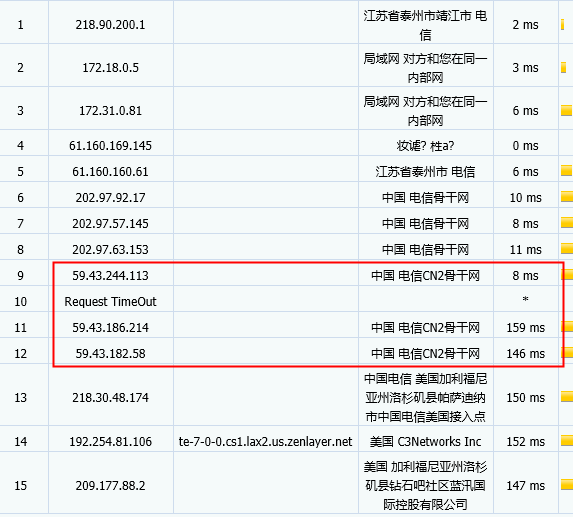Click 中国 电信骨干网 in hop 6
This screenshot has height=517, width=573.
click(425, 198)
